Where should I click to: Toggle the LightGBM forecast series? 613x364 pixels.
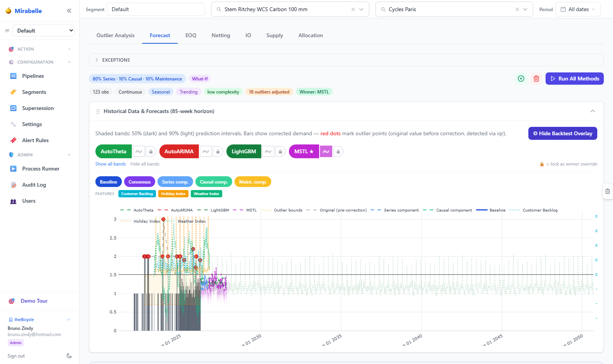tap(244, 151)
